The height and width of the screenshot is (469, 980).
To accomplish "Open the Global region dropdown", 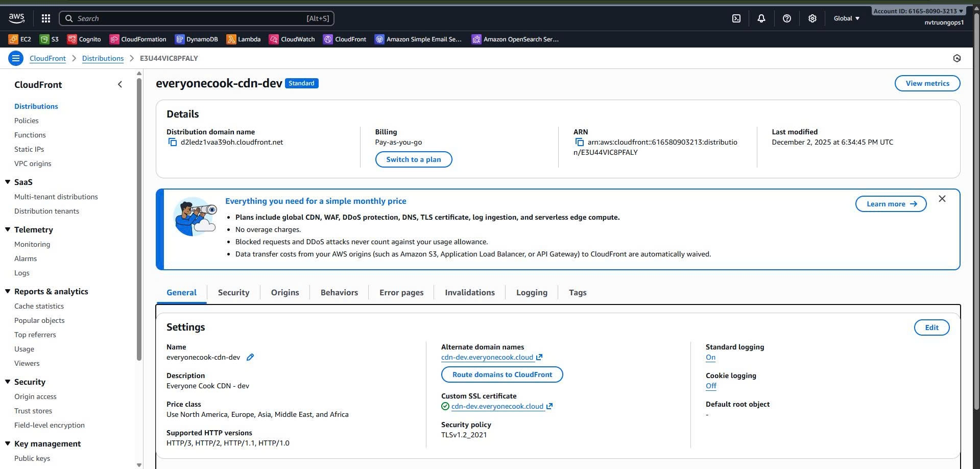I will 847,18.
